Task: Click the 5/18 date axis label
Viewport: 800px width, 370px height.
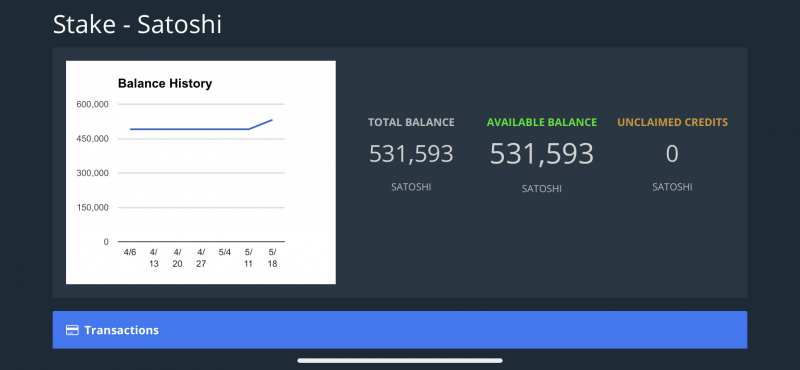Action: point(272,258)
